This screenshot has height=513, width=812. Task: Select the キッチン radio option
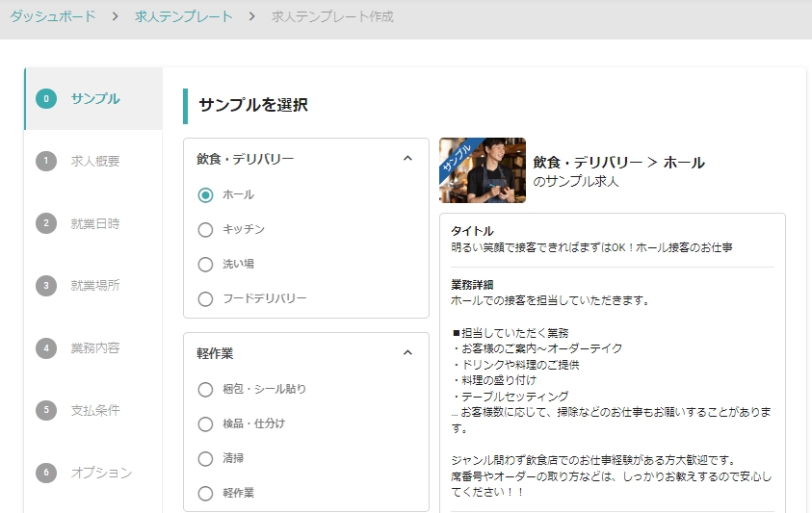tap(205, 229)
